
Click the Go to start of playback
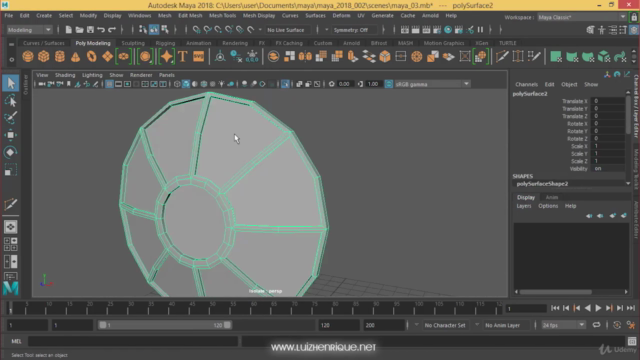(x=555, y=308)
